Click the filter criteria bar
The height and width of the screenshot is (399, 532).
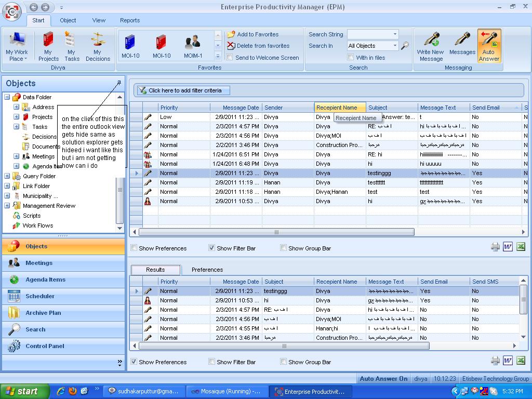click(x=184, y=90)
